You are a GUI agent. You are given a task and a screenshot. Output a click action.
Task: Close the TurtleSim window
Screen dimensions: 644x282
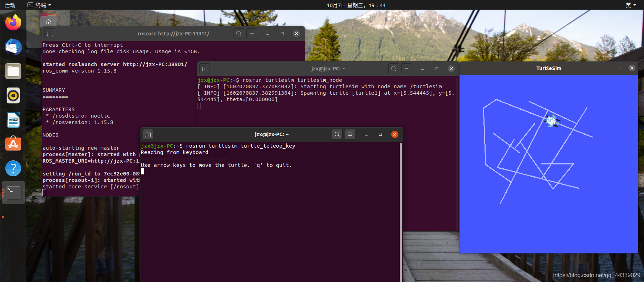tap(632, 68)
